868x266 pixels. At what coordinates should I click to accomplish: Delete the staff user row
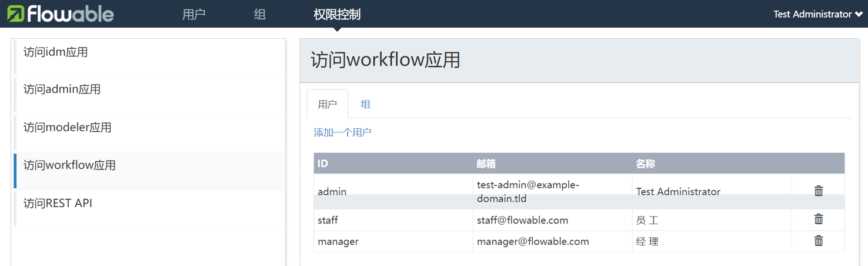coord(818,219)
